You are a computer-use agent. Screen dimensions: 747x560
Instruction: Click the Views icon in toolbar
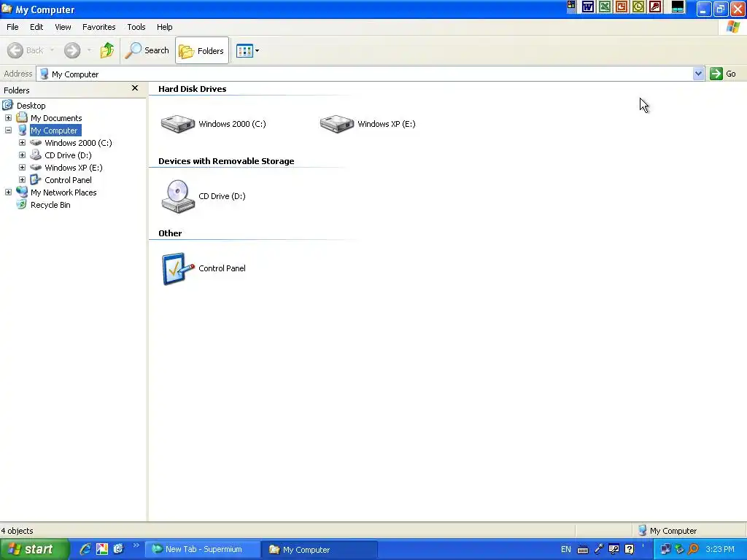(244, 51)
